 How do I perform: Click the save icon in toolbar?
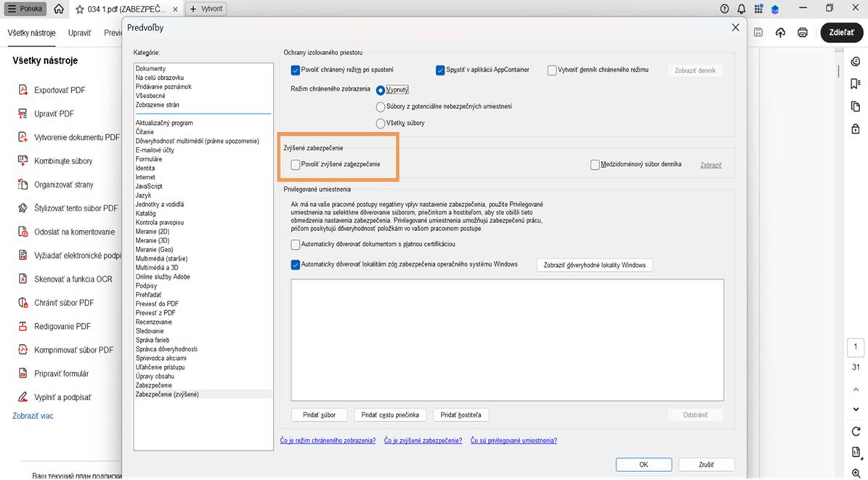(758, 32)
